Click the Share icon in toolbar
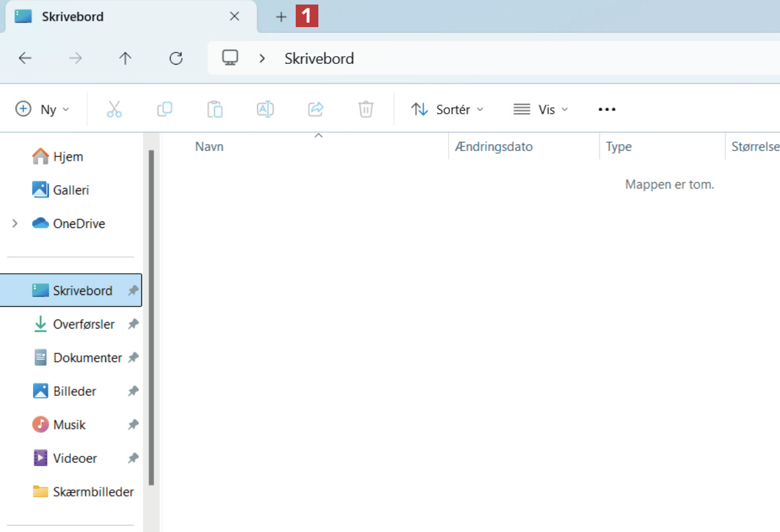The image size is (780, 532). (x=316, y=109)
